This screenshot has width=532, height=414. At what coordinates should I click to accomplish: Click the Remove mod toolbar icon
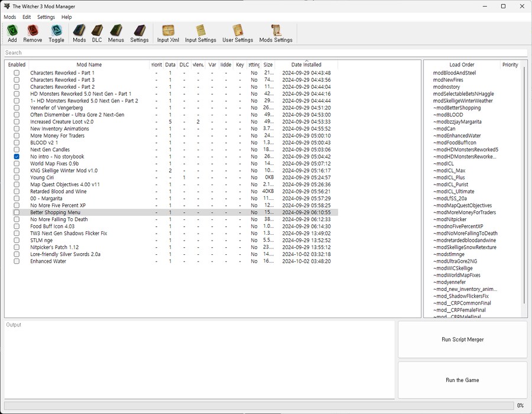click(33, 34)
